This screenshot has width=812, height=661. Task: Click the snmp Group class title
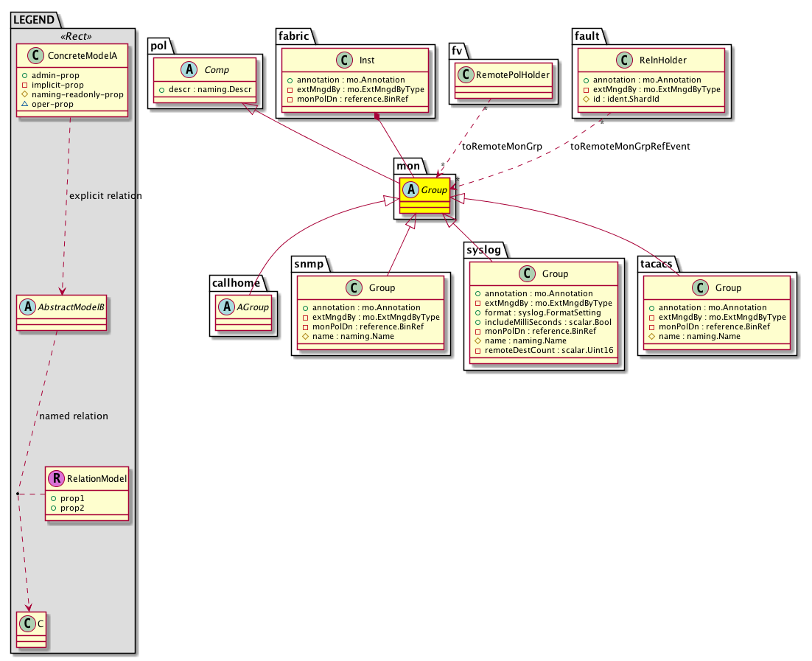[382, 287]
